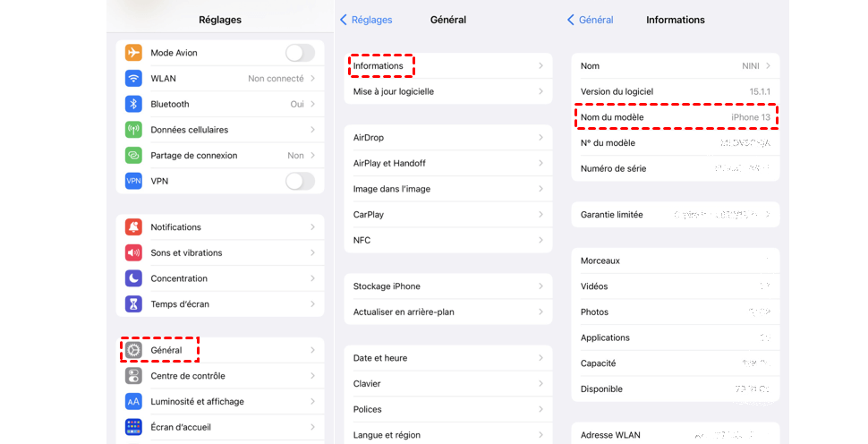Go back to Réglages
The width and height of the screenshot is (868, 444).
point(365,20)
